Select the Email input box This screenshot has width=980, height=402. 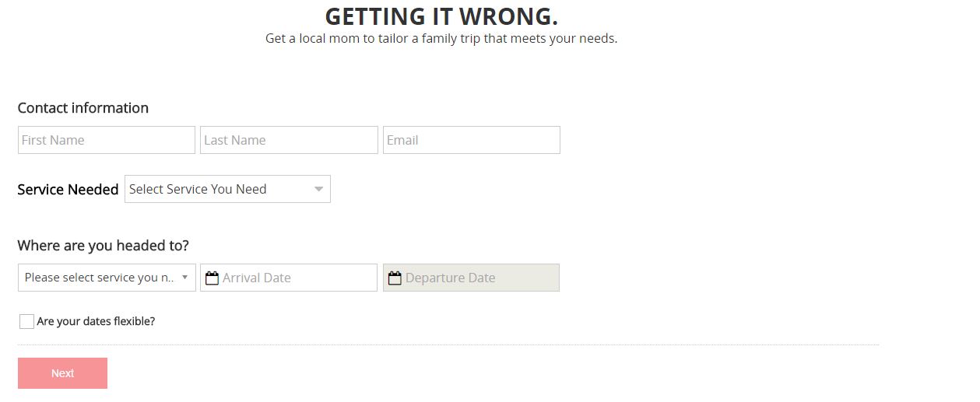(x=471, y=141)
